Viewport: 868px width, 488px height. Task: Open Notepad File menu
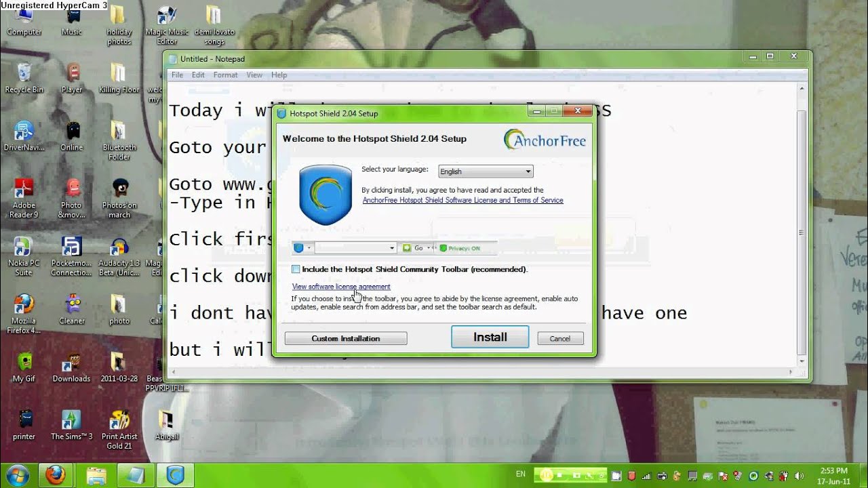coord(177,75)
